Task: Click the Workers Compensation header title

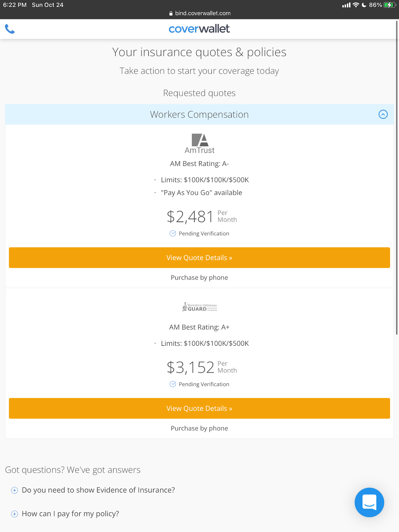Action: click(199, 114)
